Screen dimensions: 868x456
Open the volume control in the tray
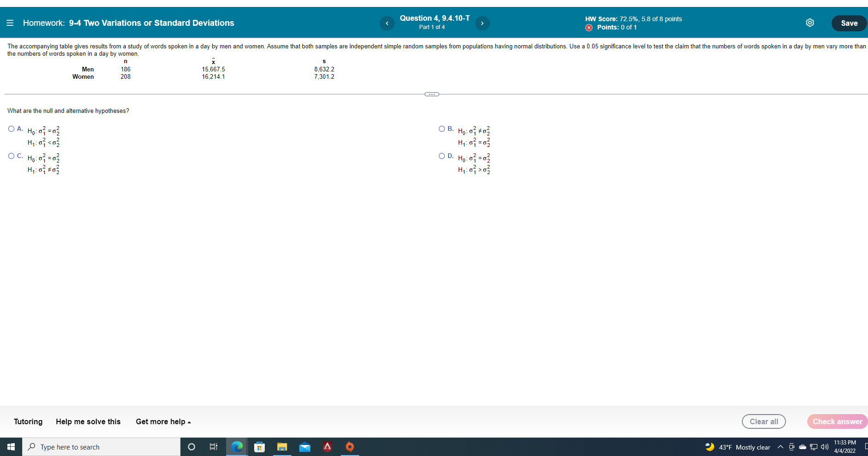pos(824,446)
